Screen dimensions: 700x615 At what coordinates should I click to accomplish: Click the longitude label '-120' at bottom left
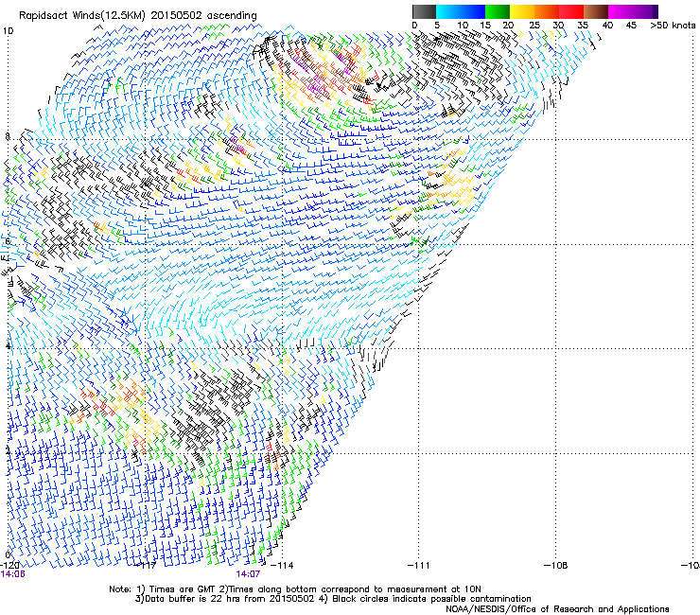click(x=9, y=566)
